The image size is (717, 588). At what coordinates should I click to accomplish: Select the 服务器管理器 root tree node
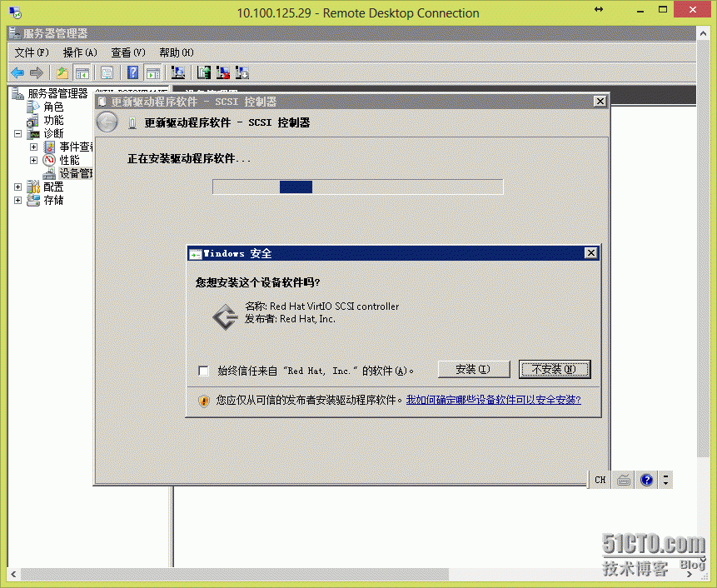pos(57,93)
